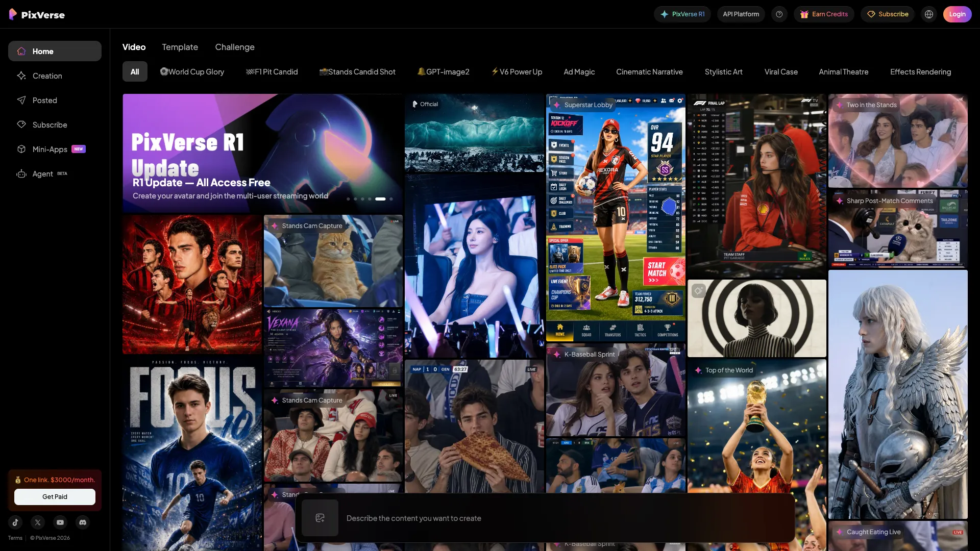Select the active elongated carousel dot on banner

click(380, 199)
